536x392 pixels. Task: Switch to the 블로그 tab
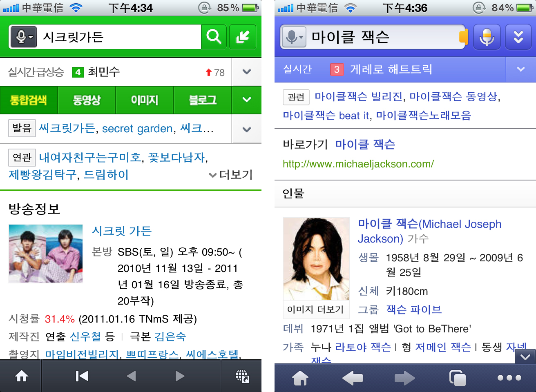(x=203, y=100)
